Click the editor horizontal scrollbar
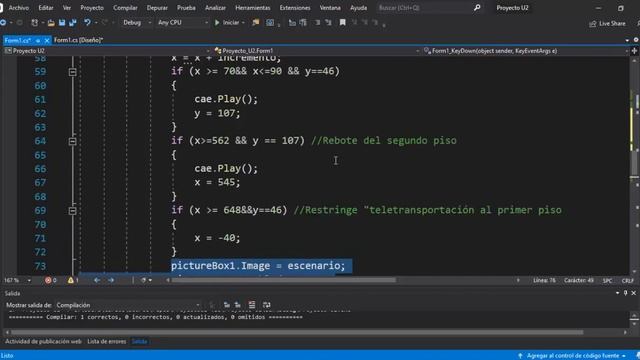The height and width of the screenshot is (360, 640). coord(284,280)
